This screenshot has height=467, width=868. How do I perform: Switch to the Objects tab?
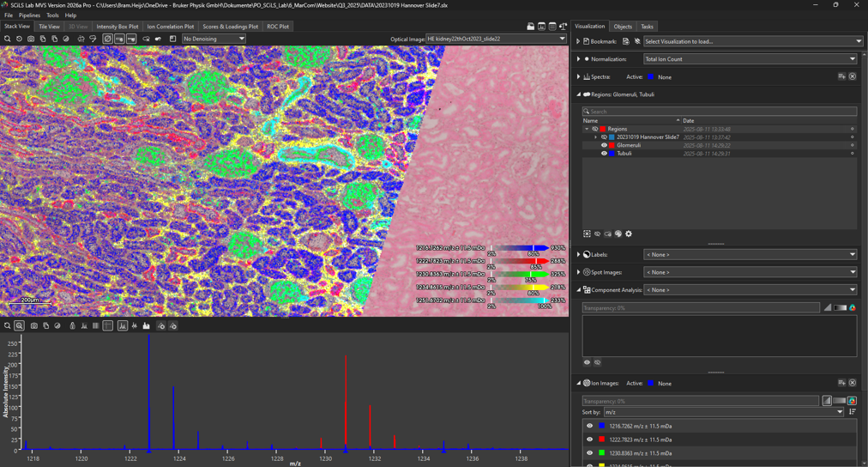[x=623, y=27]
